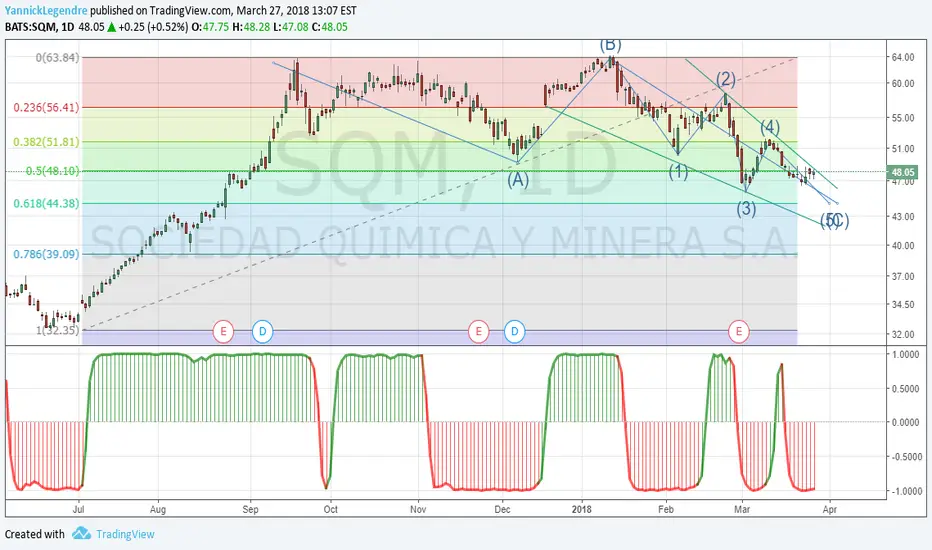Click 0.0000 on the oscillator axis
This screenshot has width=932, height=550.
906,423
